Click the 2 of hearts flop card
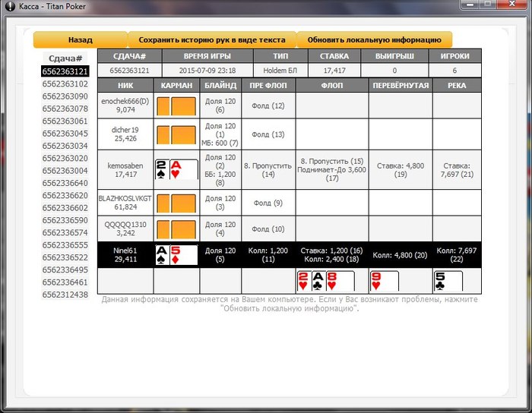Screen dimensions: 532x413 304,281
